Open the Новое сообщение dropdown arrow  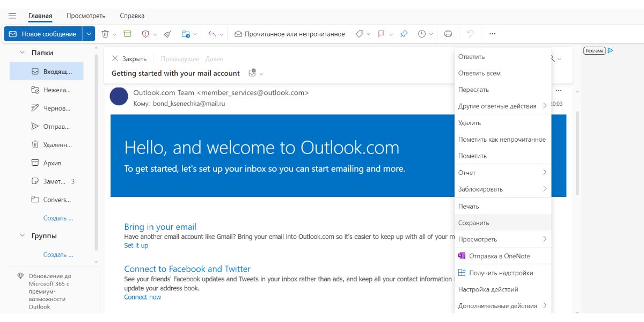point(89,34)
